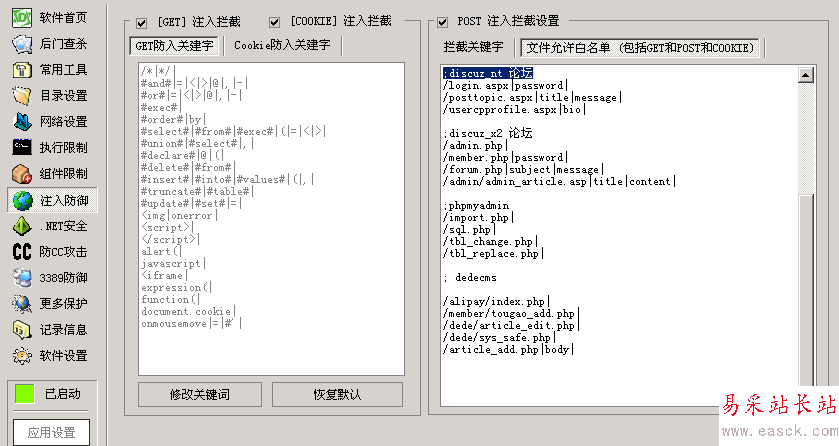Click the /usercpprofile.aspx|bio| line

514,110
